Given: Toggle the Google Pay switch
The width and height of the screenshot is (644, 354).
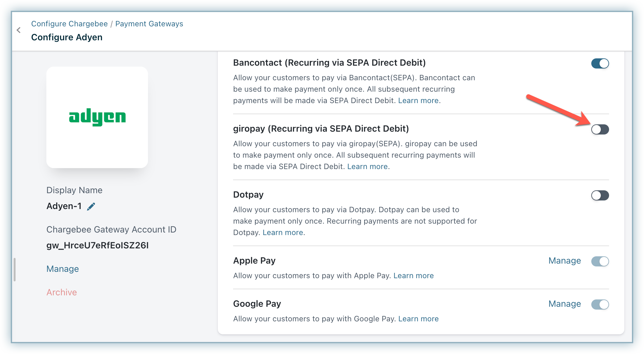Looking at the screenshot, I should coord(600,305).
